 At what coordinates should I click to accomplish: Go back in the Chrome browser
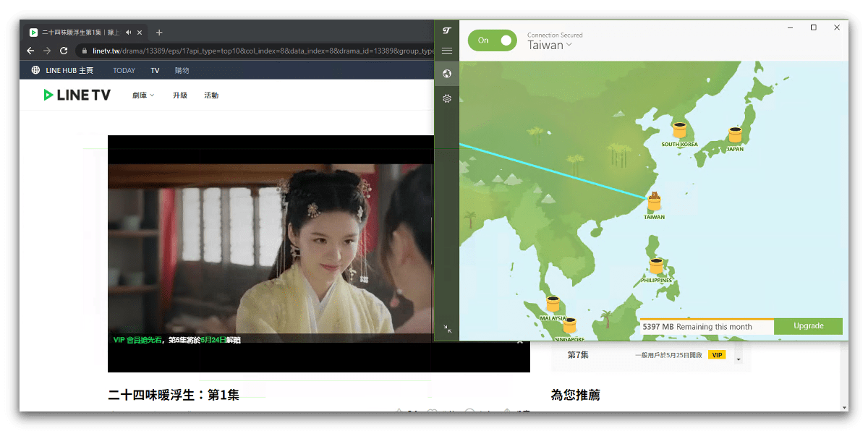(30, 51)
